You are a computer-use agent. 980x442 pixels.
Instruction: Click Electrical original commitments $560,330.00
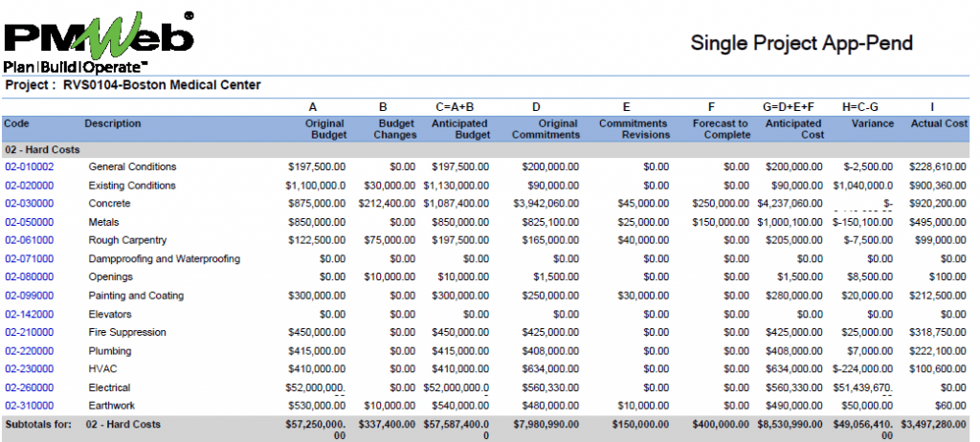(550, 387)
